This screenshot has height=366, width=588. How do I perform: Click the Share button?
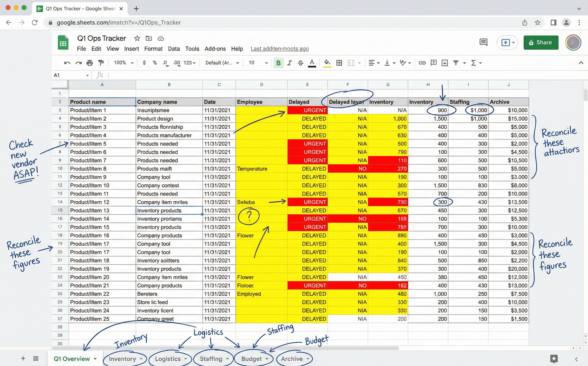[541, 42]
